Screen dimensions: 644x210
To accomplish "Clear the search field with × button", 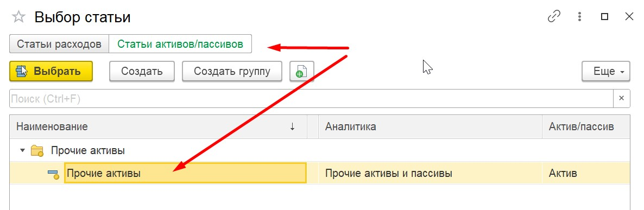I will pyautogui.click(x=621, y=98).
